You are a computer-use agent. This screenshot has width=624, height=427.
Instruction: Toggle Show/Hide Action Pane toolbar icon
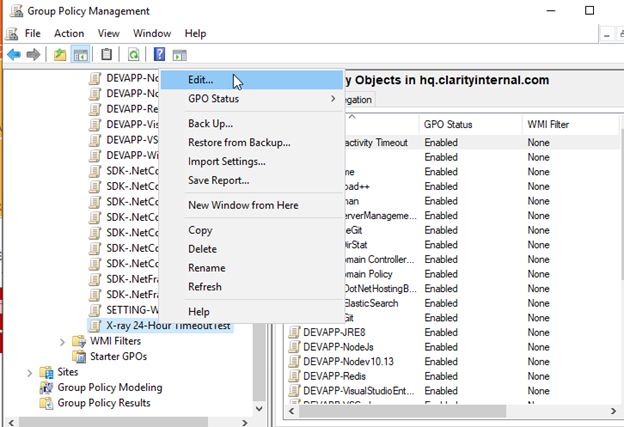click(179, 55)
